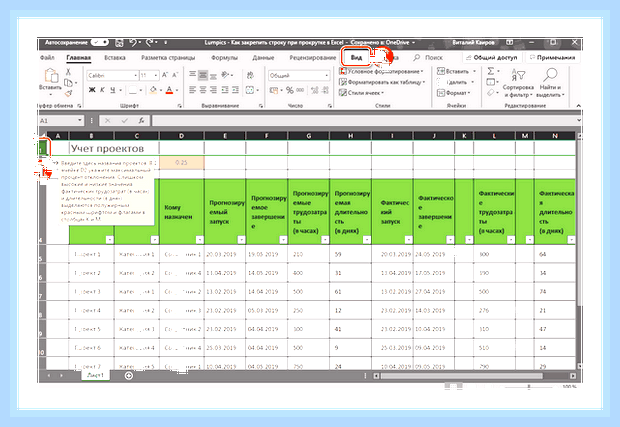Open filter arrow on Кому назначен column

(x=199, y=240)
